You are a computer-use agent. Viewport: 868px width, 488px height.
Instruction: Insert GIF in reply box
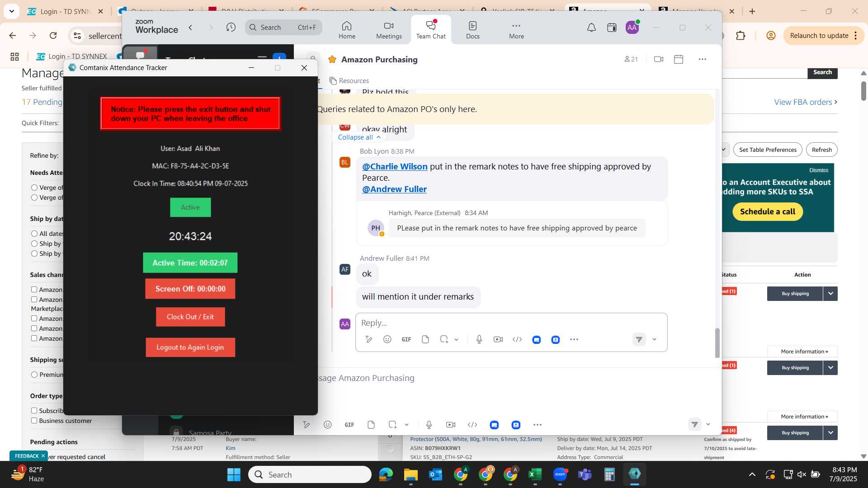pyautogui.click(x=406, y=339)
